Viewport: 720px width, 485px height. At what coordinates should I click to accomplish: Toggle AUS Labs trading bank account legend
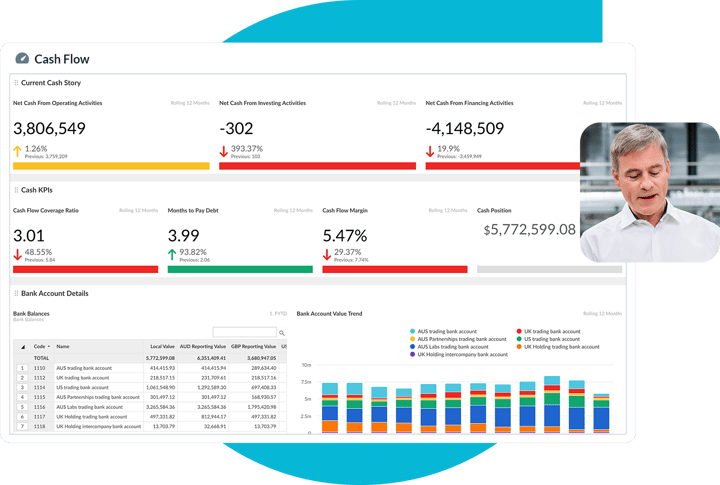(449, 347)
